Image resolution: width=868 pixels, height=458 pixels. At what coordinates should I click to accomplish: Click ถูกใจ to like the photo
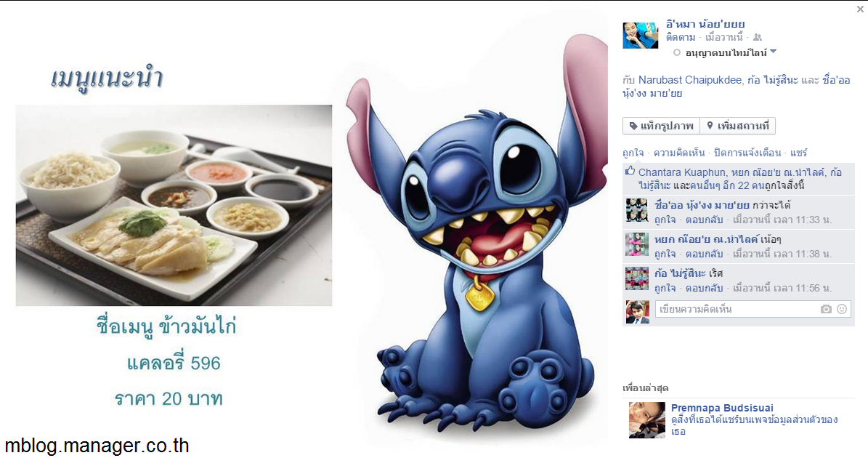pyautogui.click(x=633, y=153)
